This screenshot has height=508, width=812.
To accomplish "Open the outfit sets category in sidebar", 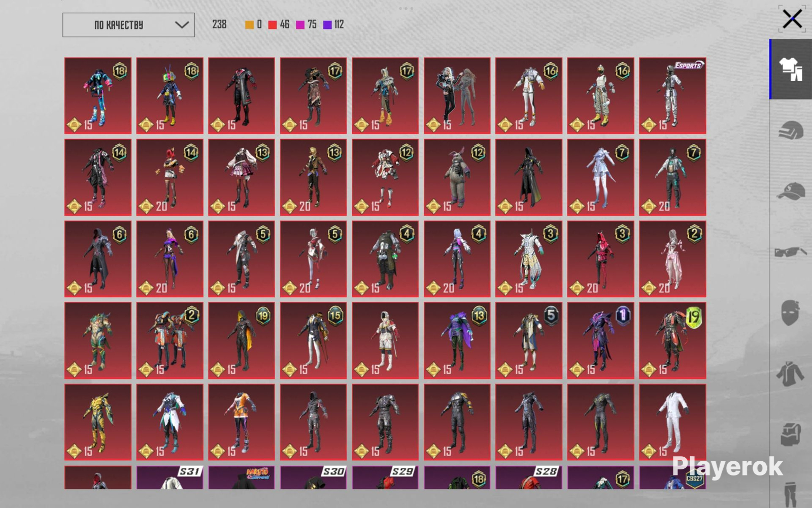I will tap(791, 69).
